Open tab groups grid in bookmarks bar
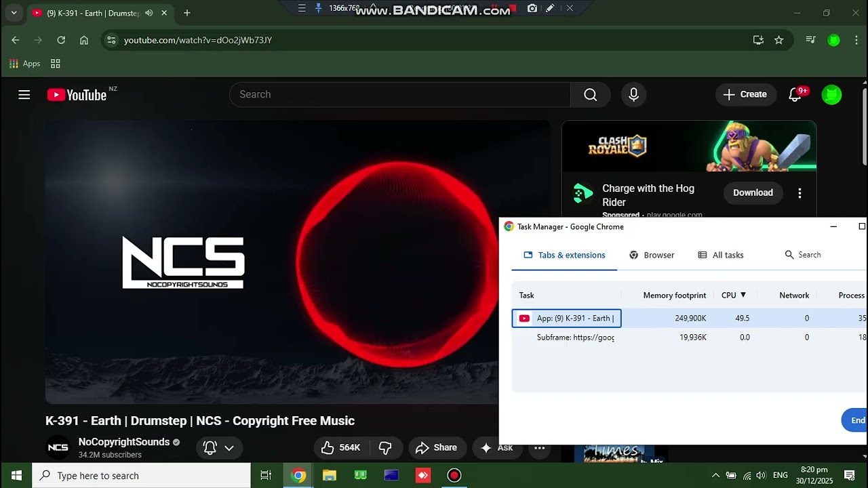Image resolution: width=868 pixels, height=488 pixels. tap(56, 64)
